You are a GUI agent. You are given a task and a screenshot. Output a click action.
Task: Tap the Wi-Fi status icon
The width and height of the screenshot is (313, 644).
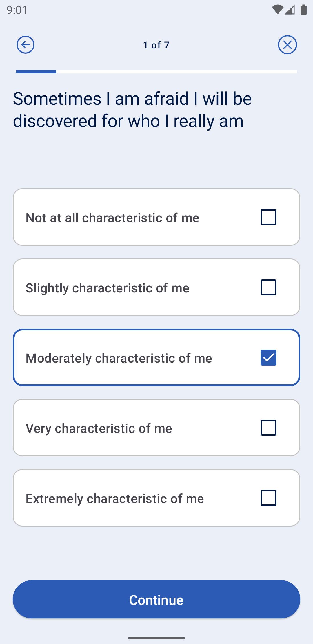pos(277,10)
